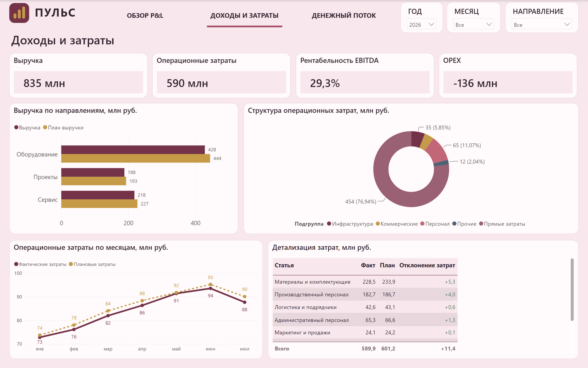
Task: Click the Прочие legend dot
Action: tap(454, 223)
